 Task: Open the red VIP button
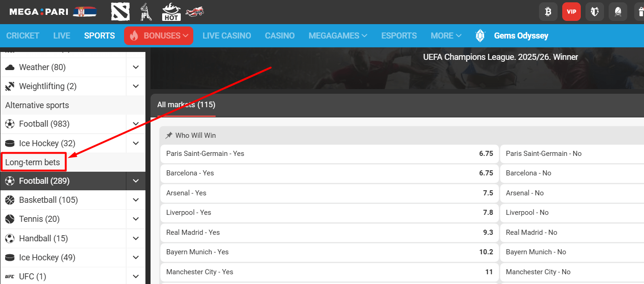click(571, 12)
